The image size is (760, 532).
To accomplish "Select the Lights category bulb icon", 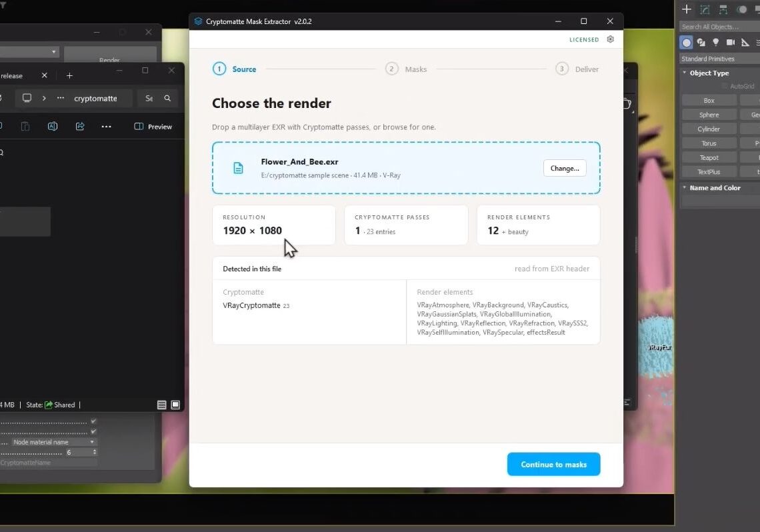I will pos(715,43).
